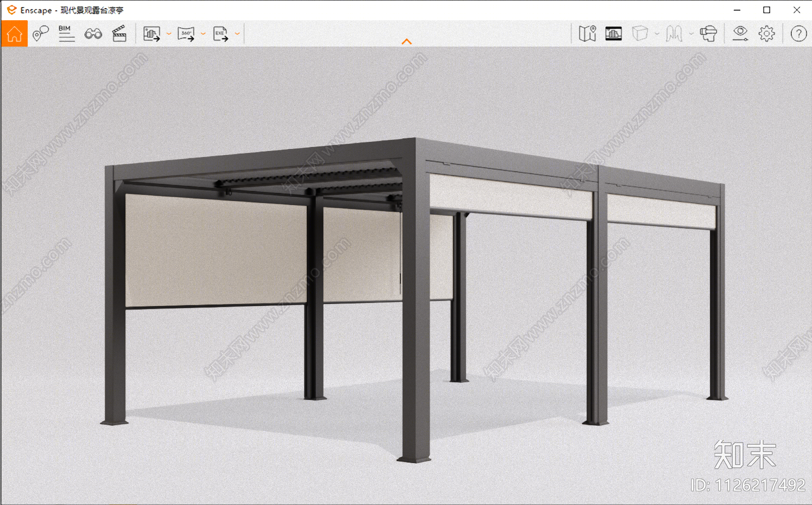Image resolution: width=812 pixels, height=505 pixels.
Task: Expand EXE export options arrow
Action: (237, 34)
